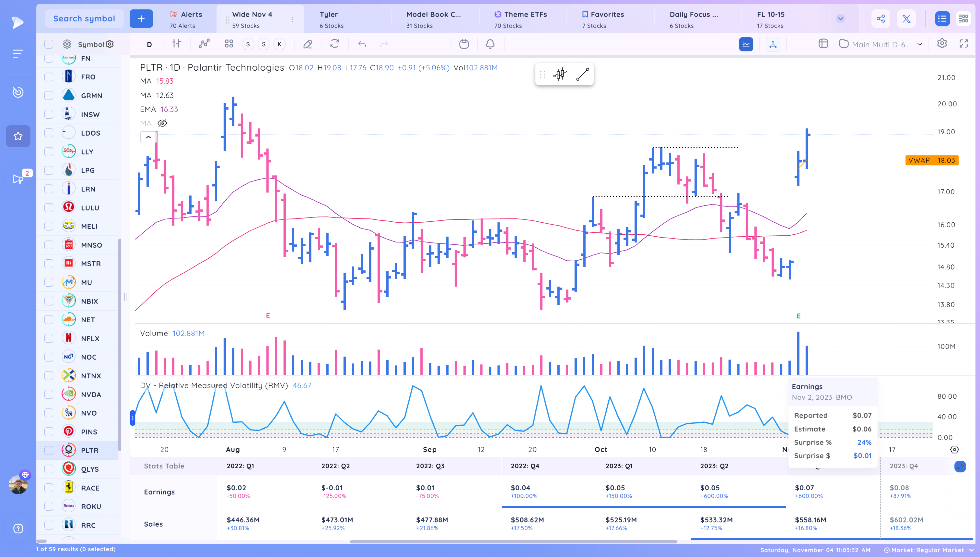
Task: Open Main Multi D-6 layout dropdown
Action: [x=881, y=44]
